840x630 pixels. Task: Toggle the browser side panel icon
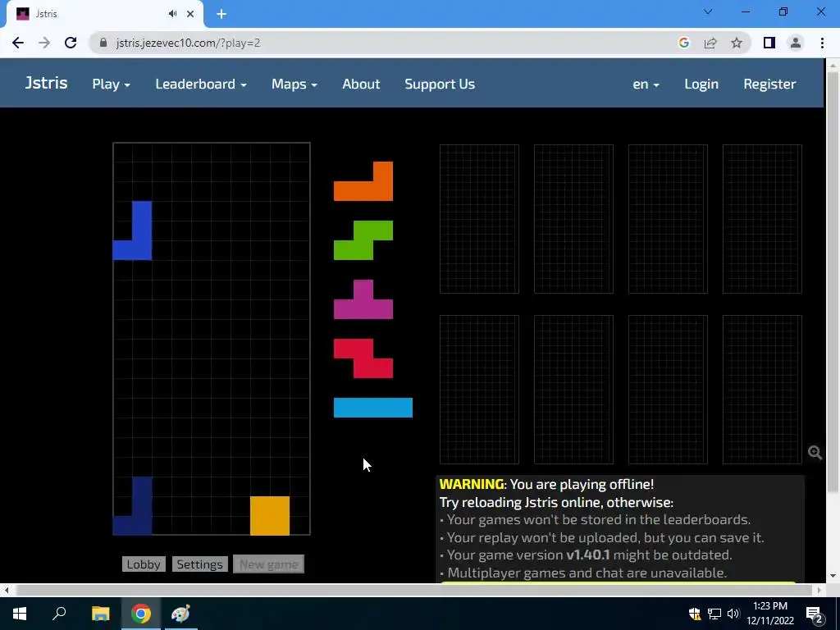pos(769,43)
